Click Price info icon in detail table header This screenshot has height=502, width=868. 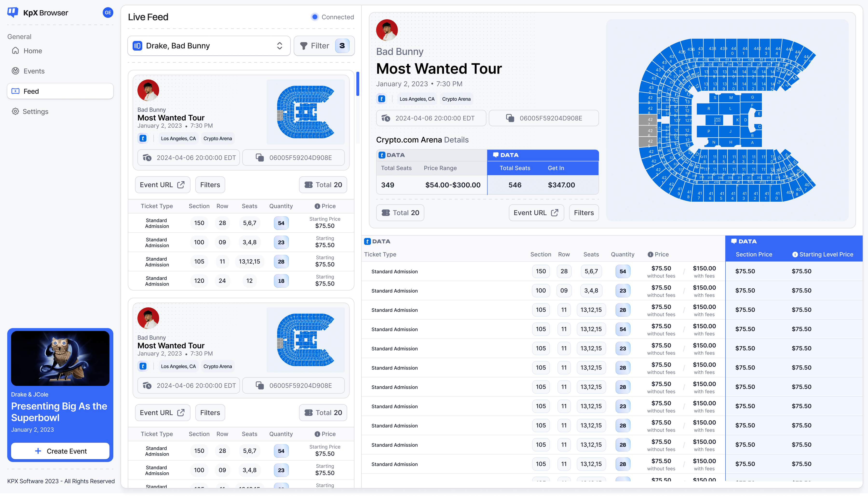pyautogui.click(x=650, y=255)
